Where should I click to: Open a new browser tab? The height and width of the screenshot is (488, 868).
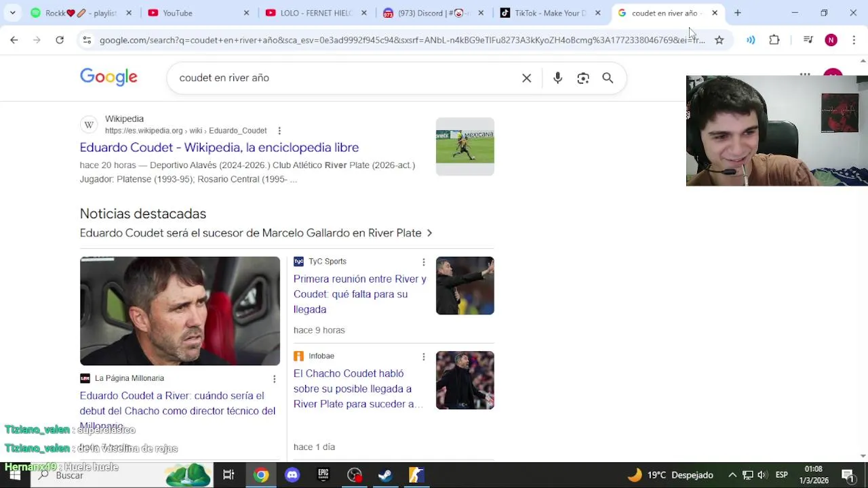click(737, 13)
